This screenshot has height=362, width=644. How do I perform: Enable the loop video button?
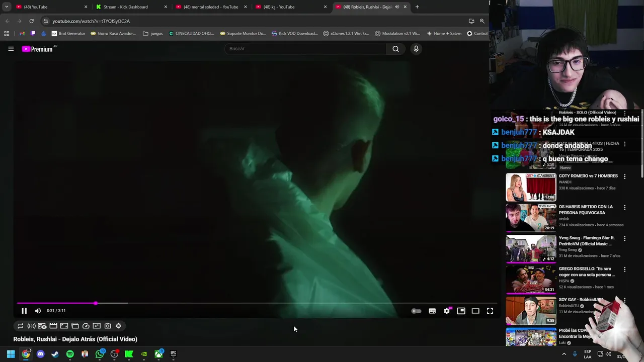21,326
